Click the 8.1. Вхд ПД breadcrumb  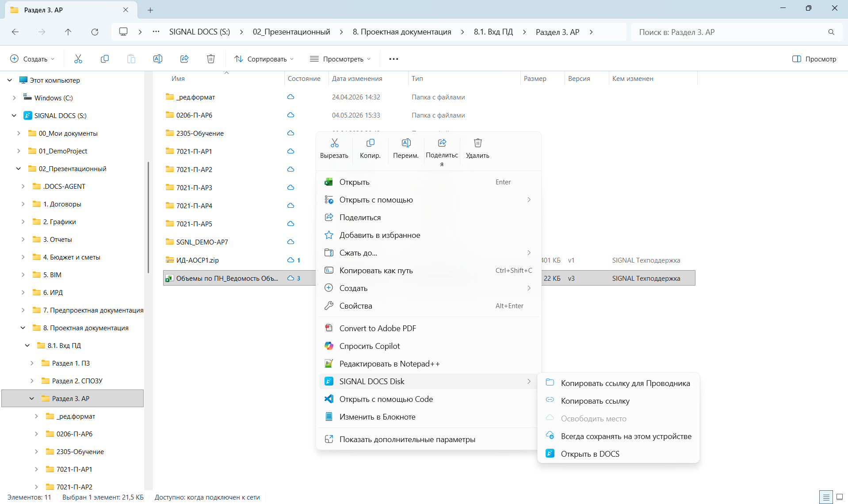click(493, 32)
